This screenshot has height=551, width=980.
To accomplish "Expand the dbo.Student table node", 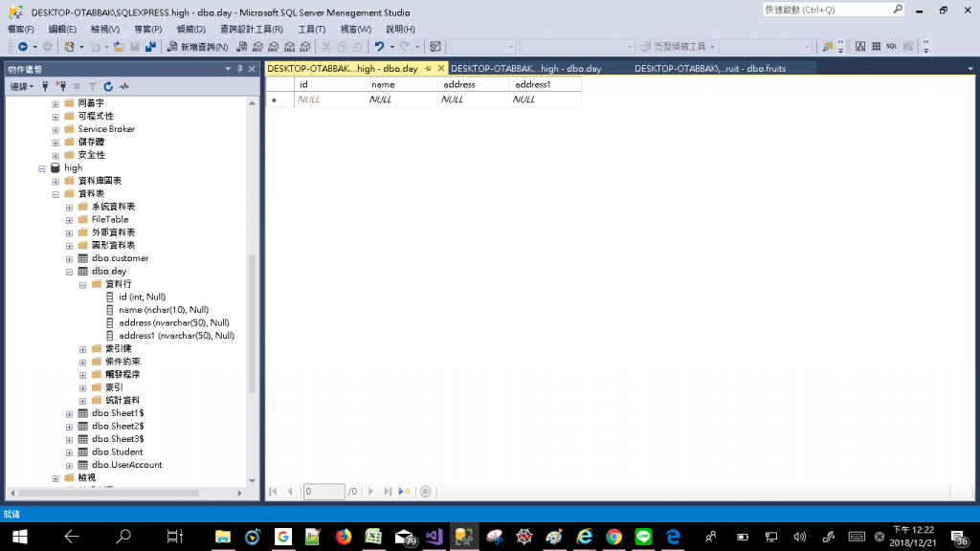I will coord(69,452).
